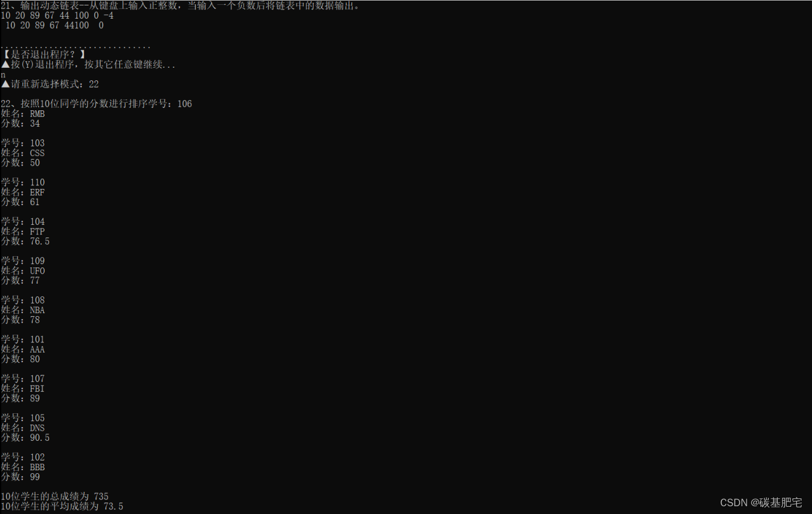Image resolution: width=812 pixels, height=514 pixels.
Task: Click the "分数：78" line
Action: 20,320
